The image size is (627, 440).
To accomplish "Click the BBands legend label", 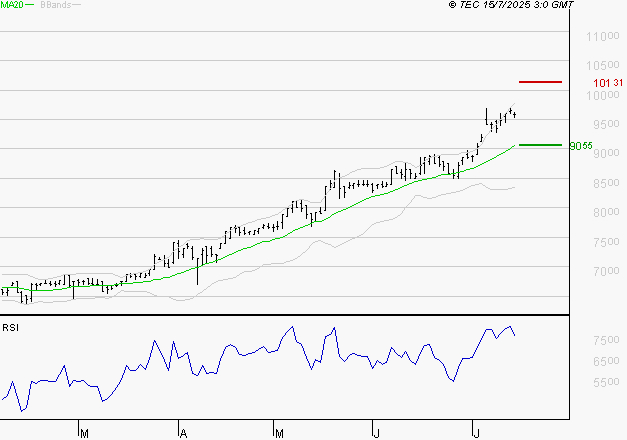I will click(x=56, y=4).
